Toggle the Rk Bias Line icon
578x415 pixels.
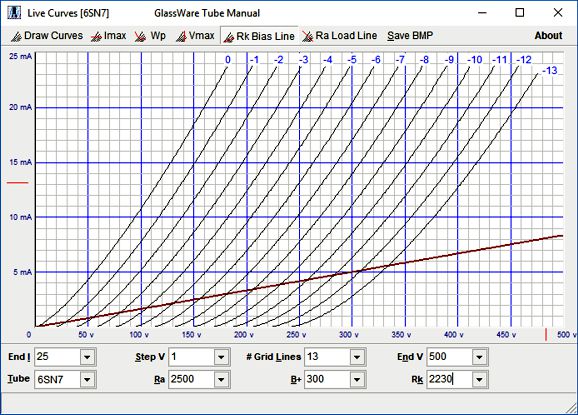coord(229,37)
